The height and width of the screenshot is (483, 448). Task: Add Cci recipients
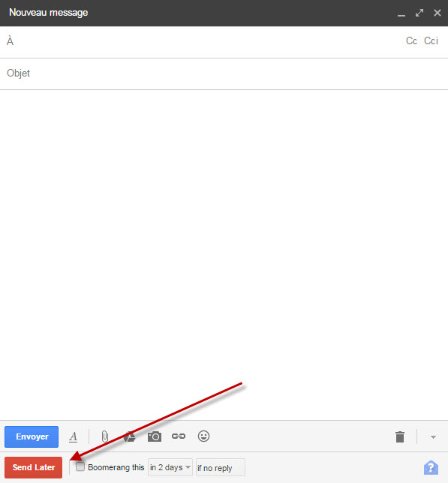431,41
